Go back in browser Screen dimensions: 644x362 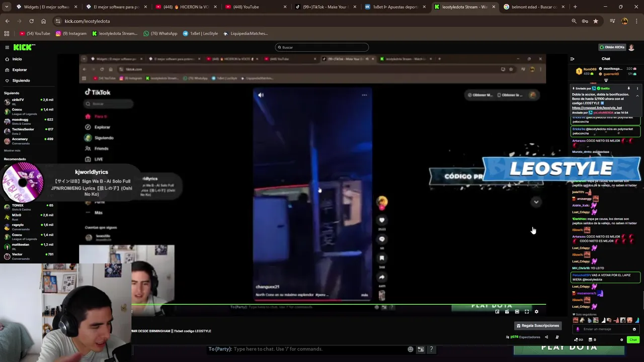[7, 21]
